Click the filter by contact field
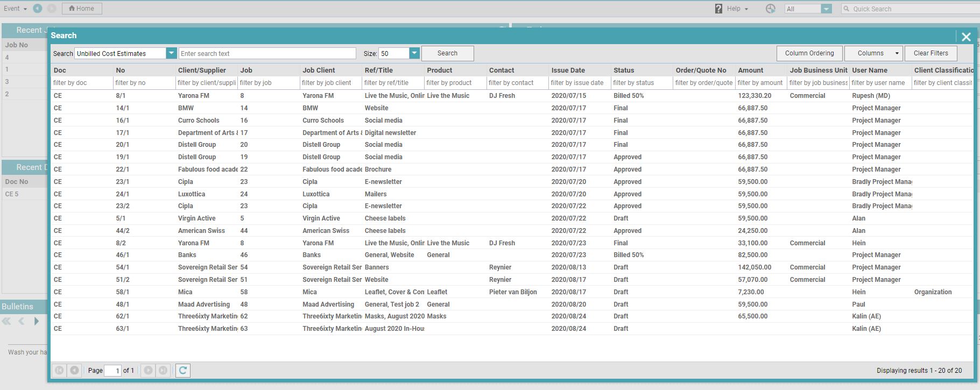 point(518,83)
